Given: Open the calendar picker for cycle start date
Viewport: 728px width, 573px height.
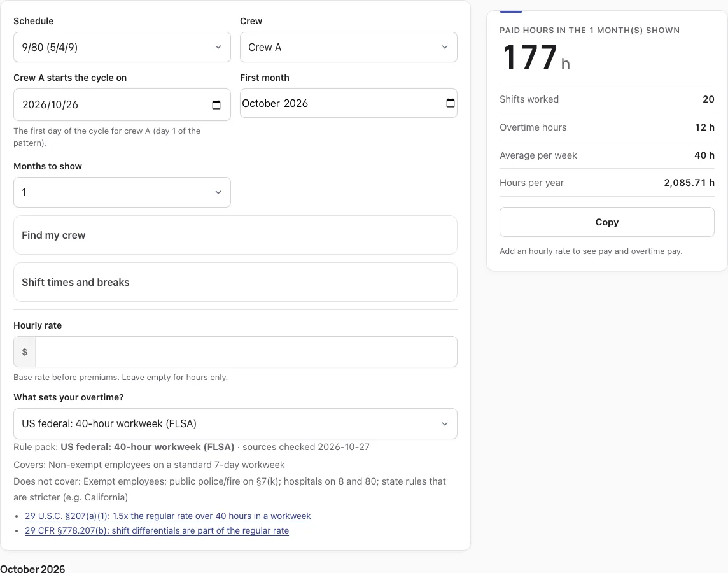Looking at the screenshot, I should click(x=216, y=105).
